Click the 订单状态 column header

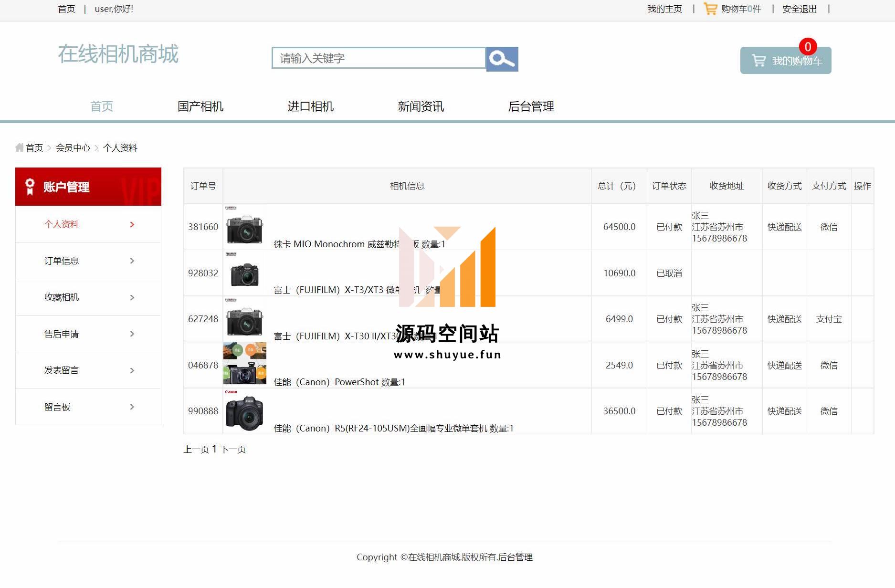(669, 186)
